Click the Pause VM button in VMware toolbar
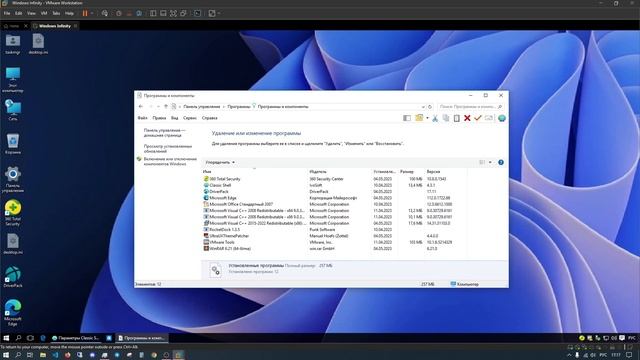The width and height of the screenshot is (640, 360). (x=85, y=13)
